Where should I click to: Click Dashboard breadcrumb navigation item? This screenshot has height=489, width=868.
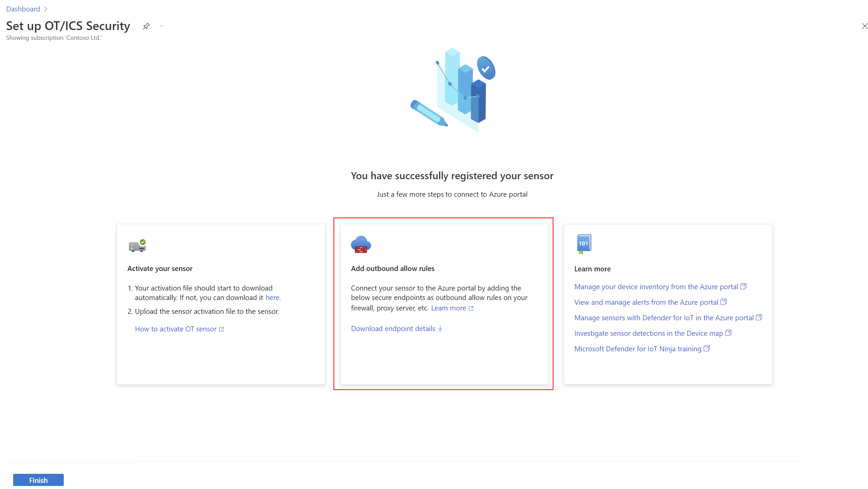22,8
